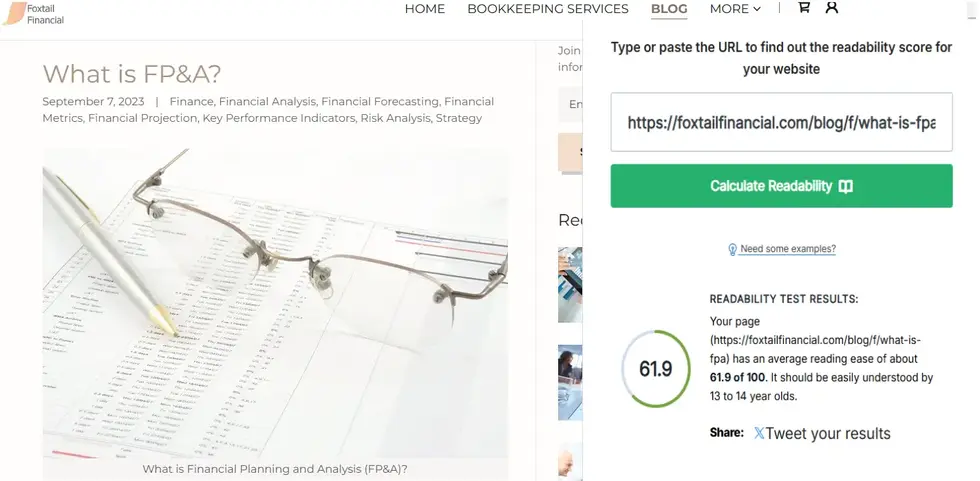The height and width of the screenshot is (481, 980).
Task: Click the book icon on Calculate Readability
Action: pos(846,186)
